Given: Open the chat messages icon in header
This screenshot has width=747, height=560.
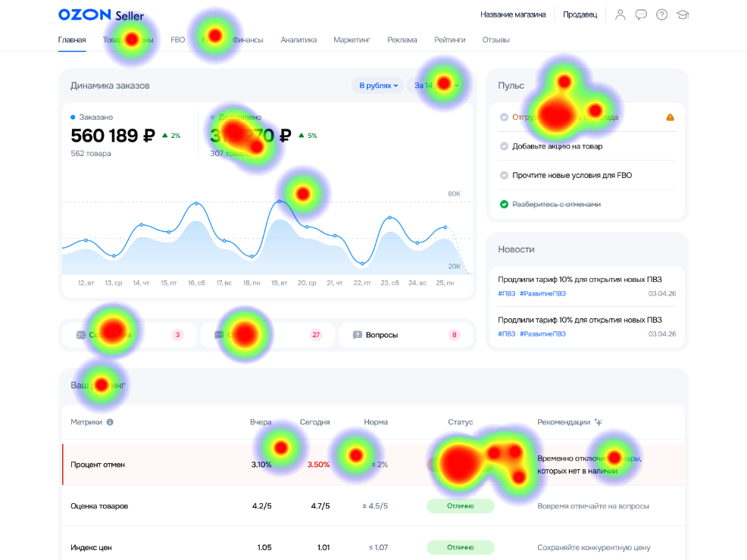Looking at the screenshot, I should pos(641,14).
